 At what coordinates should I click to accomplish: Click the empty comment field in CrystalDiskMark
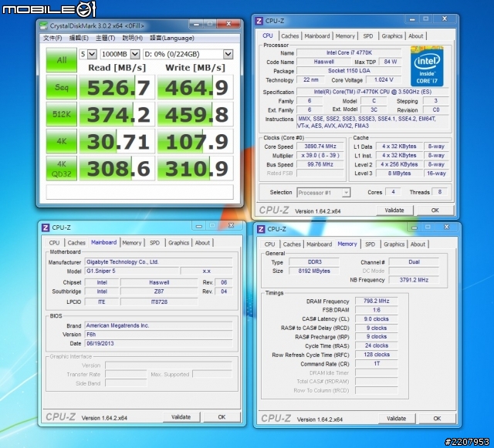click(x=140, y=192)
